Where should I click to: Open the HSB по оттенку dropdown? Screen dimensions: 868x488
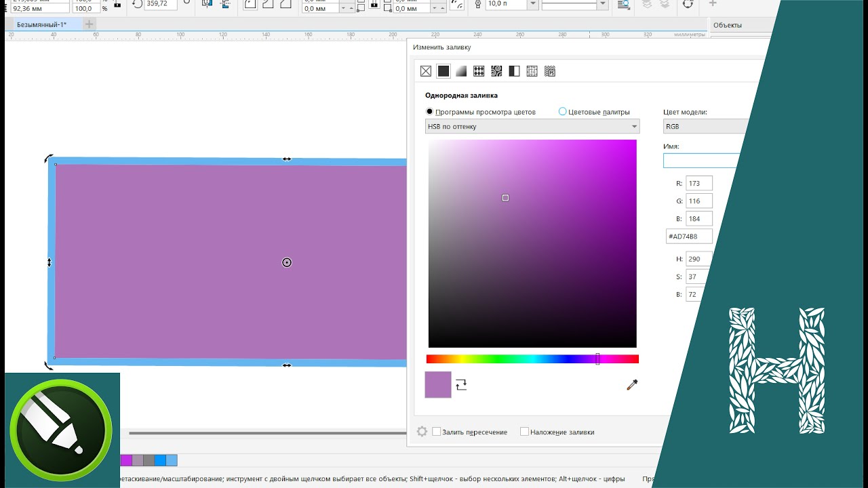pos(532,126)
